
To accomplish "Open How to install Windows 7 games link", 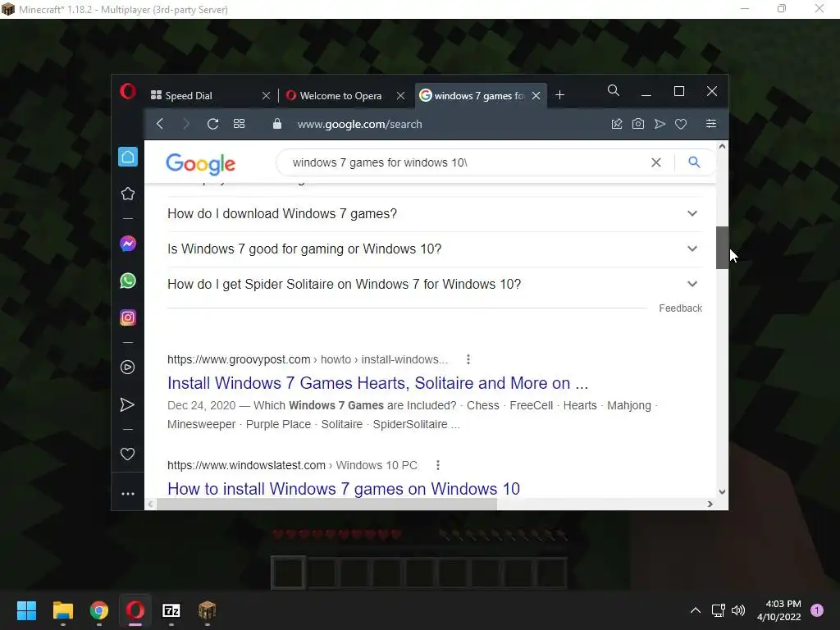I will coord(344,489).
